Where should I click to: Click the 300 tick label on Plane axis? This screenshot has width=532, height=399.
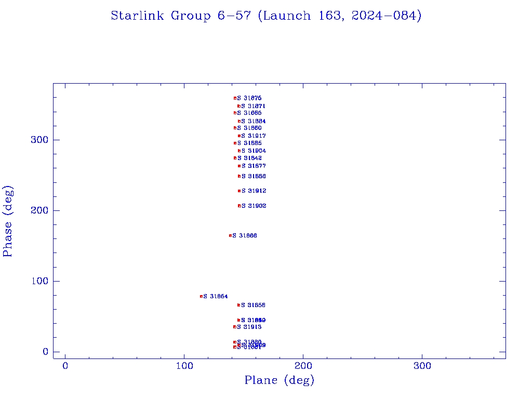pos(422,366)
